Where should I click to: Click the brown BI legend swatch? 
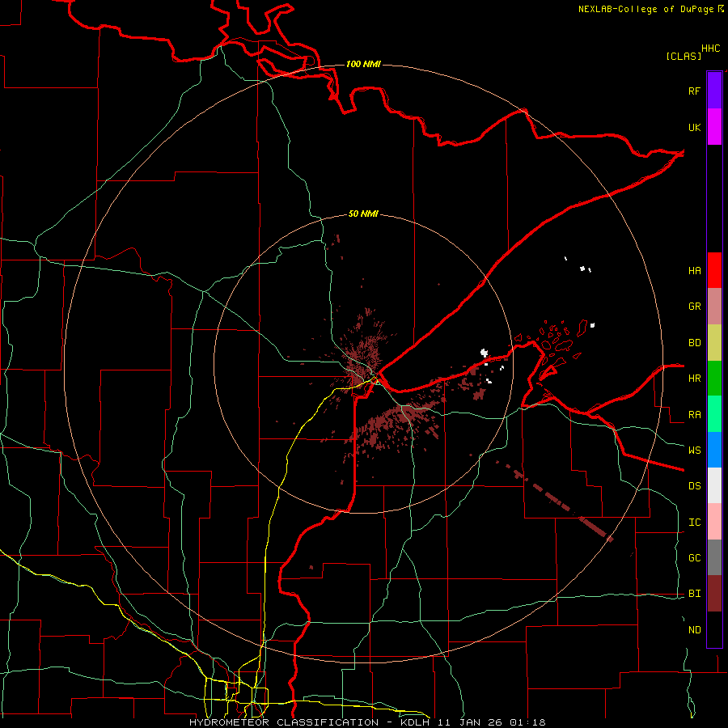tap(714, 594)
